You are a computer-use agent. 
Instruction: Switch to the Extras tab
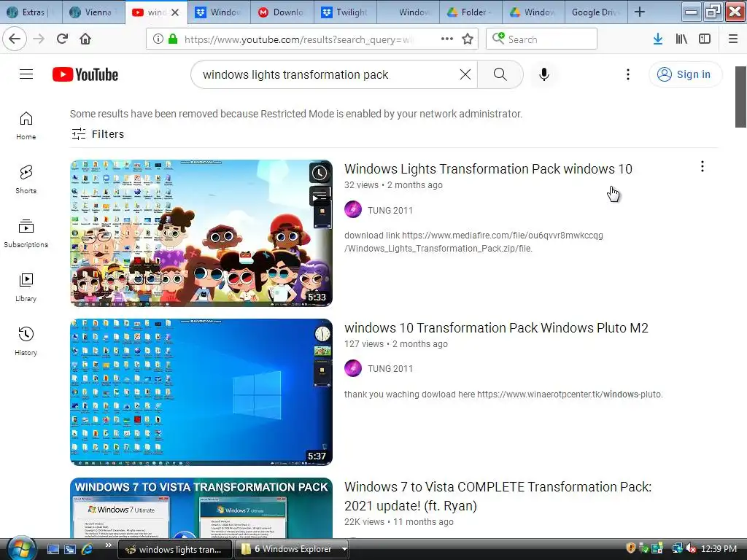point(31,12)
